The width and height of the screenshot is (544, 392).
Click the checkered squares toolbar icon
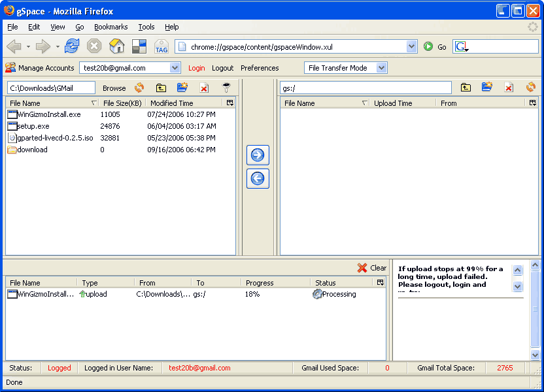[x=139, y=46]
